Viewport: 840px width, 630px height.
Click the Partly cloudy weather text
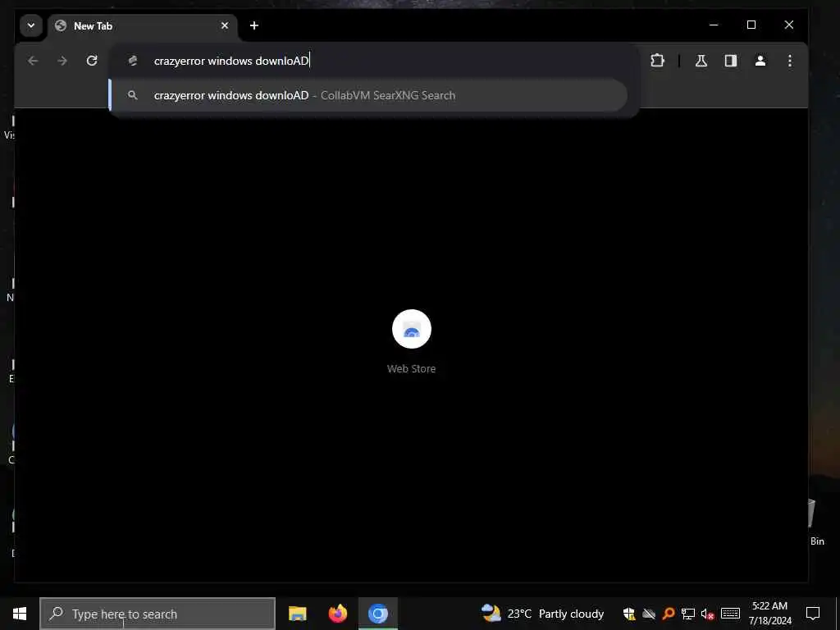[571, 614]
